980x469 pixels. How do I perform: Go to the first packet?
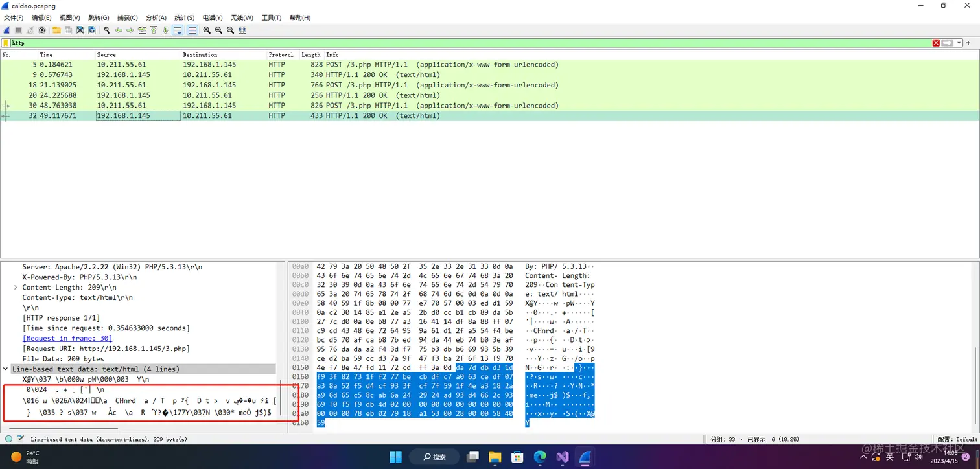[x=154, y=30]
